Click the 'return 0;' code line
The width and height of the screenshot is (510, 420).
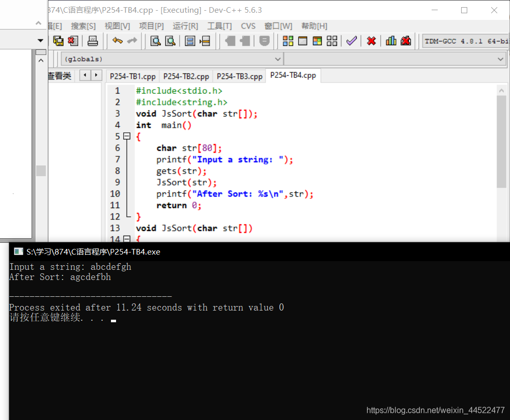[x=179, y=205]
